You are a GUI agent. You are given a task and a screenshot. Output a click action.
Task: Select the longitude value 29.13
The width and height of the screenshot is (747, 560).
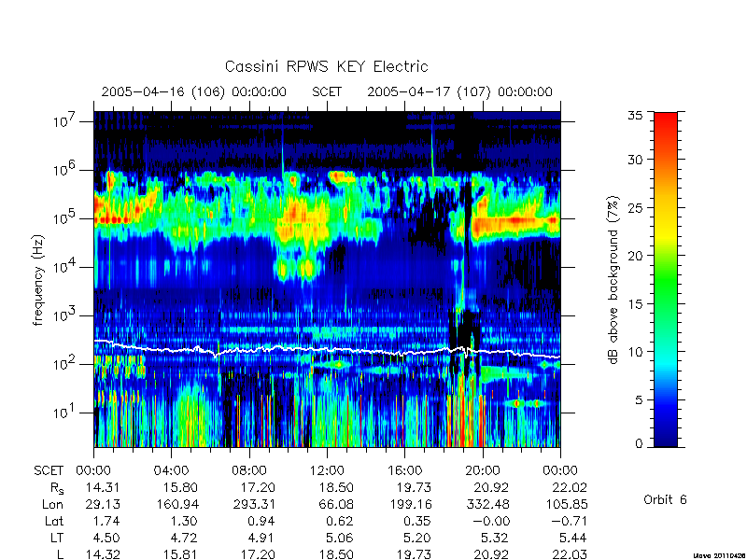coord(103,504)
